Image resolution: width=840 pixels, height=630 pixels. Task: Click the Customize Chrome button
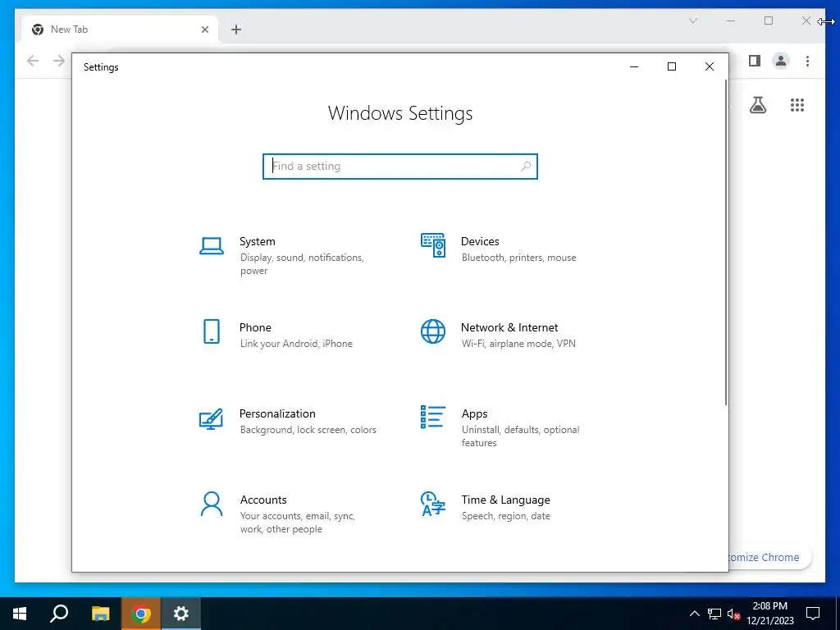click(769, 557)
